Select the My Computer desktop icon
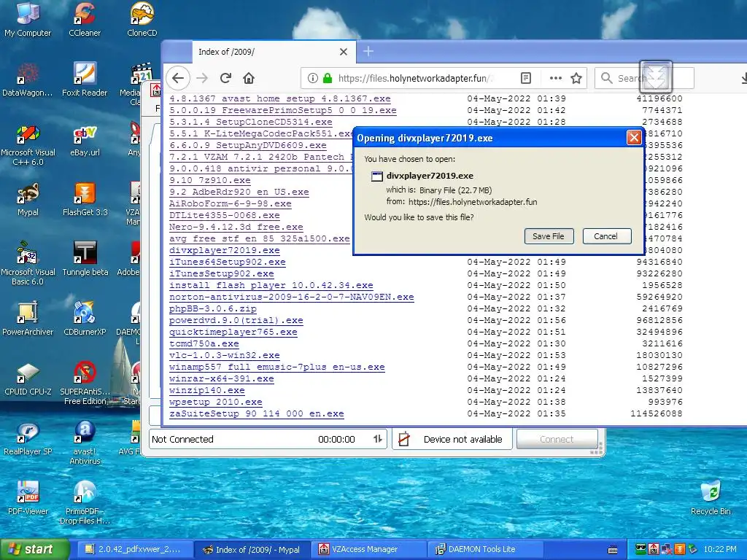The width and height of the screenshot is (747, 560). click(28, 20)
